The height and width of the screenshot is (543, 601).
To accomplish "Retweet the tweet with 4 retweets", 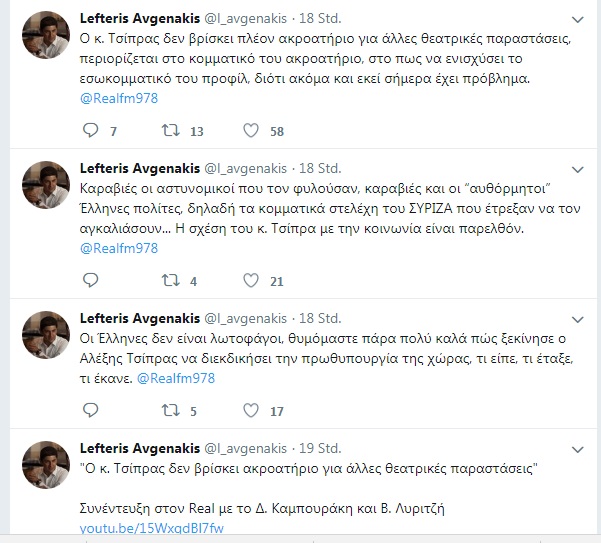I will (x=171, y=281).
